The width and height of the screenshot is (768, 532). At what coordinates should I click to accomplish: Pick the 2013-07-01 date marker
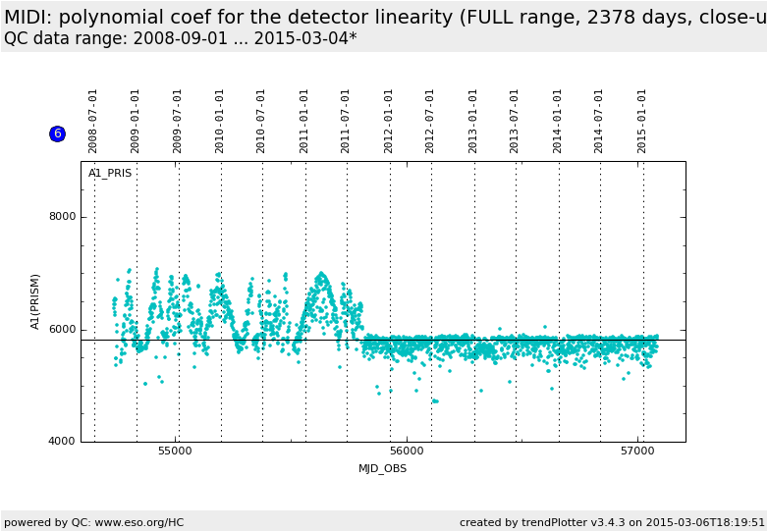tap(515, 121)
